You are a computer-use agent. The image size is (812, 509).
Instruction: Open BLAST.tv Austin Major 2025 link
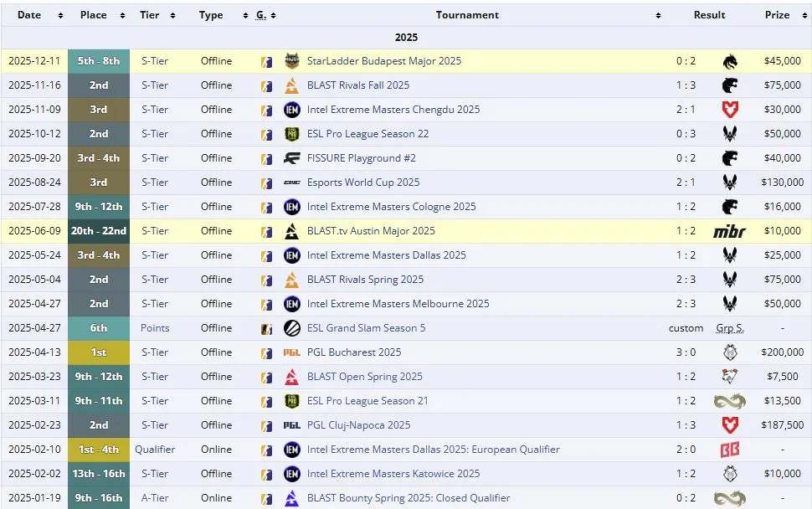371,231
